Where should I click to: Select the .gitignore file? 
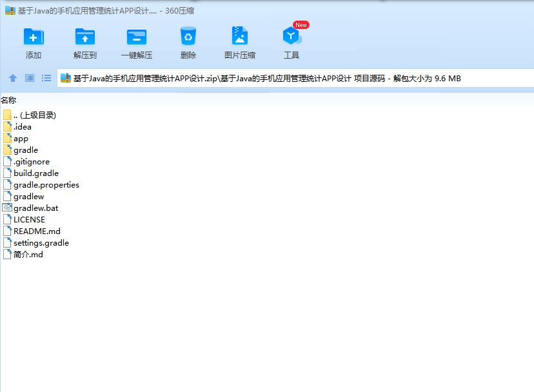32,162
